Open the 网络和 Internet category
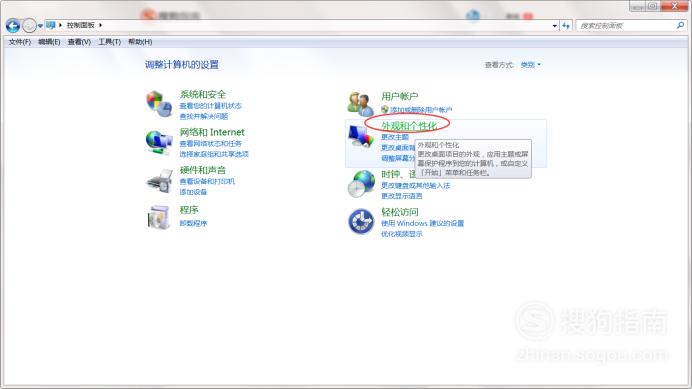This screenshot has width=692, height=389. (212, 132)
